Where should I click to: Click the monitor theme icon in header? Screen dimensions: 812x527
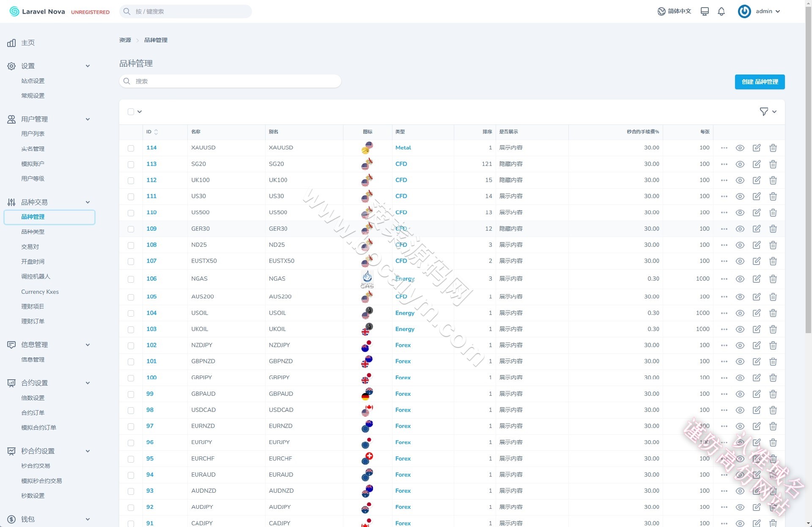pos(705,11)
